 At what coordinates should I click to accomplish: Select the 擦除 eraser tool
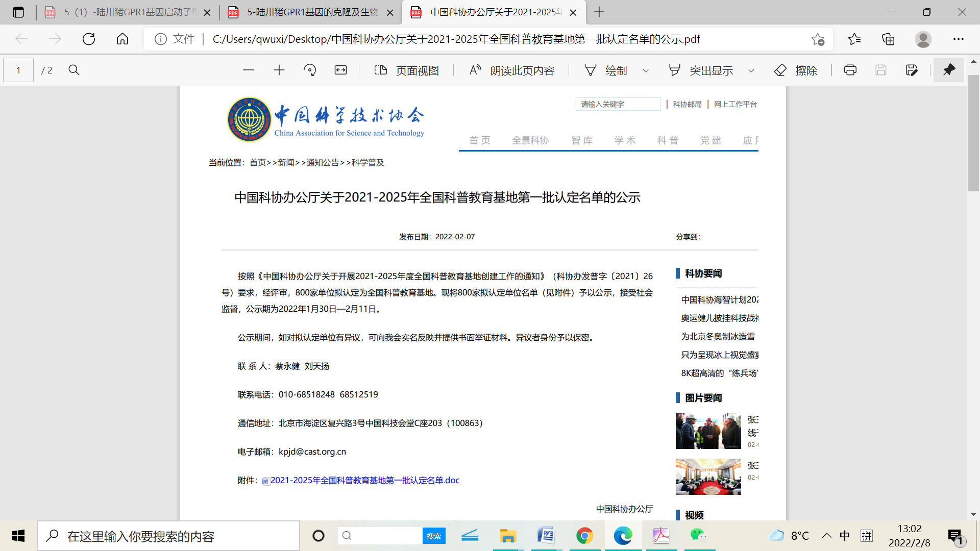click(x=796, y=70)
